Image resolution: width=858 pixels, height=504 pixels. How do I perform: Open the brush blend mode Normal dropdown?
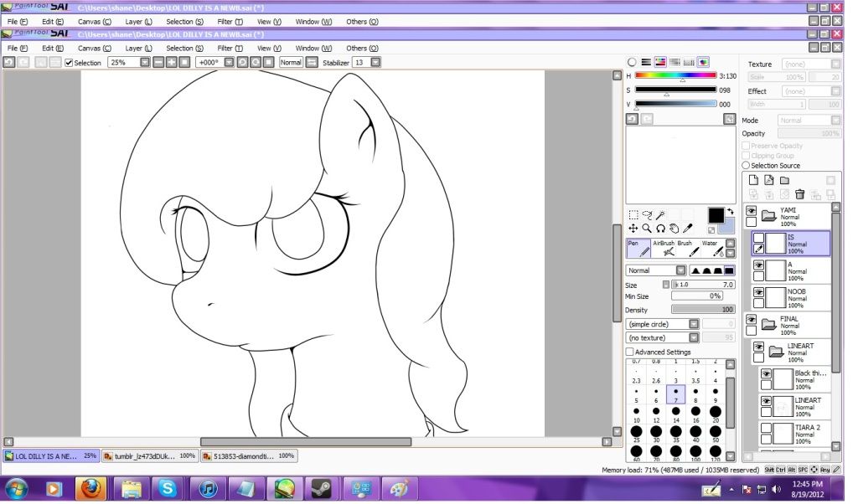(x=680, y=270)
